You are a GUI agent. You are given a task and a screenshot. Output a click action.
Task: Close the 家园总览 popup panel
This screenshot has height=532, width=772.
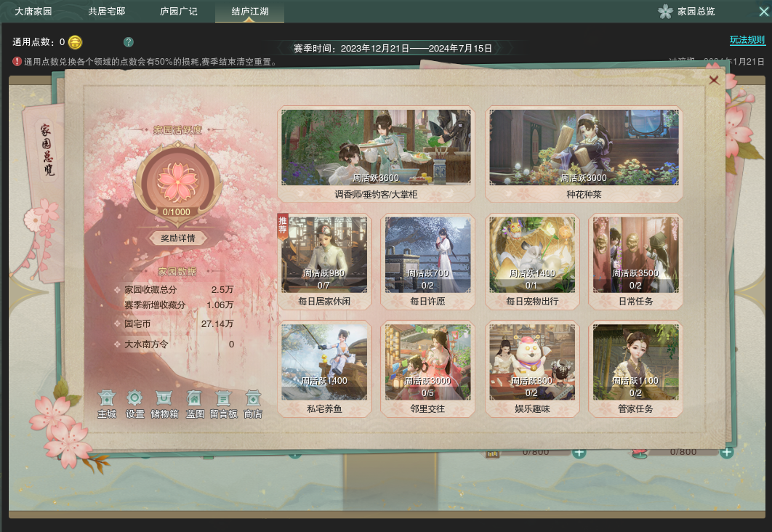tap(714, 80)
